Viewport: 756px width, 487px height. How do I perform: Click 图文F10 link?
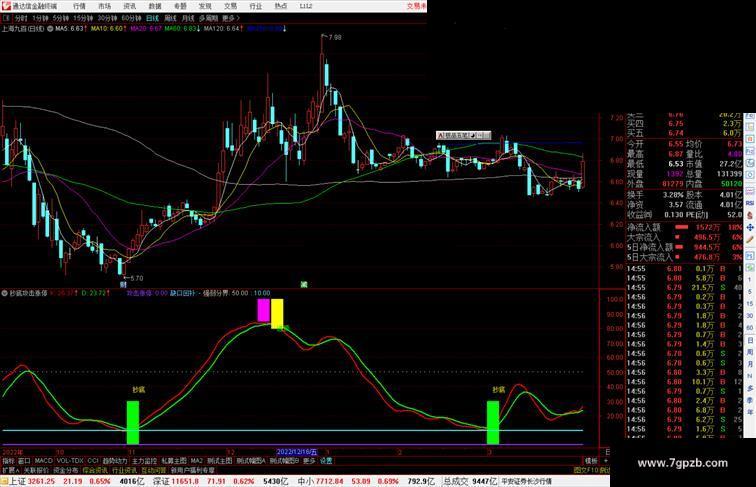pyautogui.click(x=586, y=470)
